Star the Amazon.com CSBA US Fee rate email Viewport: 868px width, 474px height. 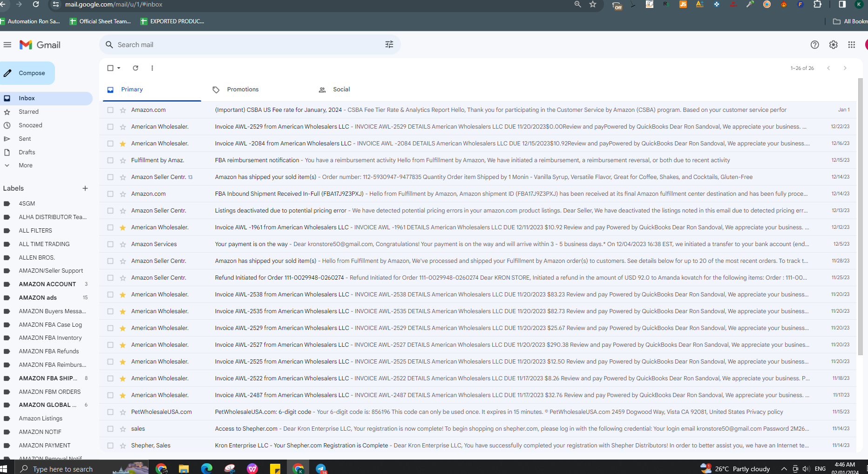pyautogui.click(x=123, y=110)
